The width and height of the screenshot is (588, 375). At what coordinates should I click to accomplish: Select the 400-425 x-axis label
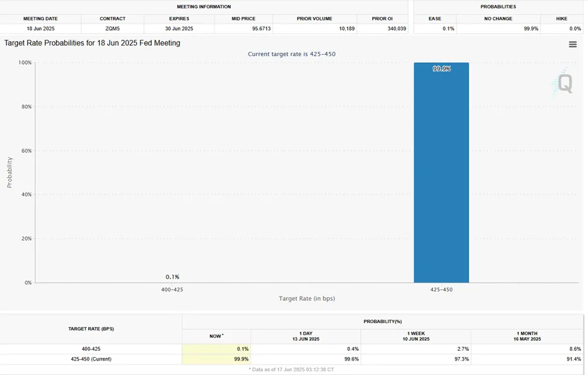pyautogui.click(x=172, y=289)
